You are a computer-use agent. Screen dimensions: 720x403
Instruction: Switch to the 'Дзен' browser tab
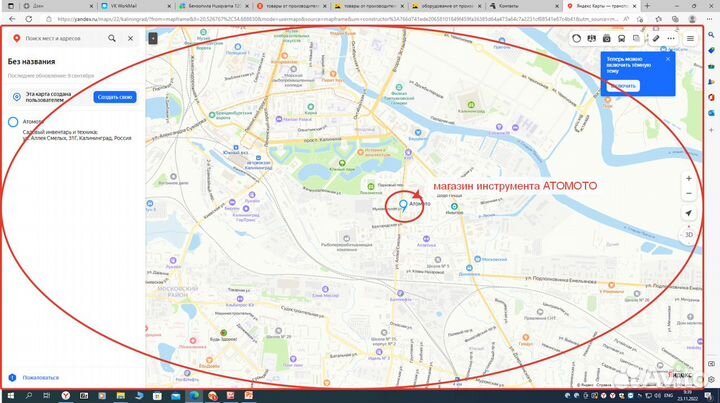click(x=57, y=6)
